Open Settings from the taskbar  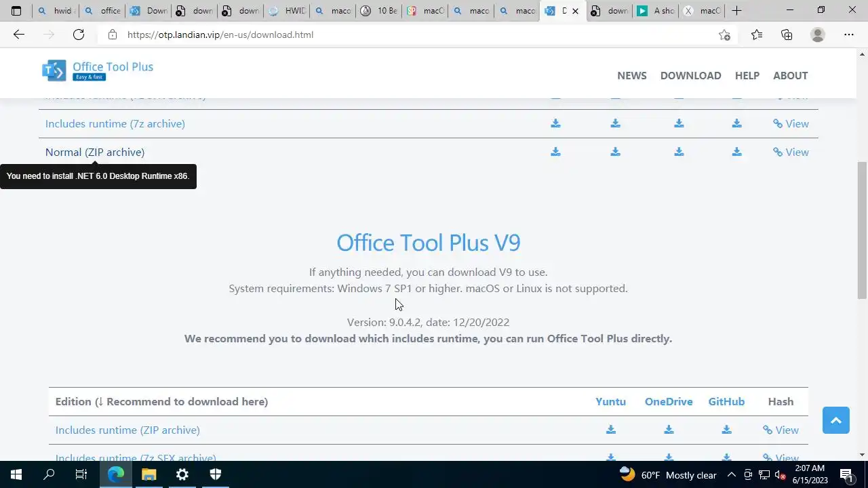click(x=182, y=474)
